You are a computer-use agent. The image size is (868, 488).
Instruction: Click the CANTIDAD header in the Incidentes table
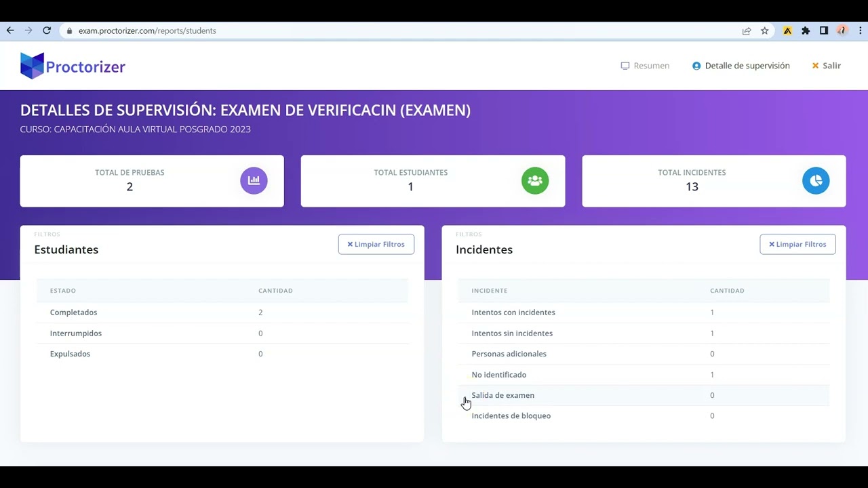727,291
